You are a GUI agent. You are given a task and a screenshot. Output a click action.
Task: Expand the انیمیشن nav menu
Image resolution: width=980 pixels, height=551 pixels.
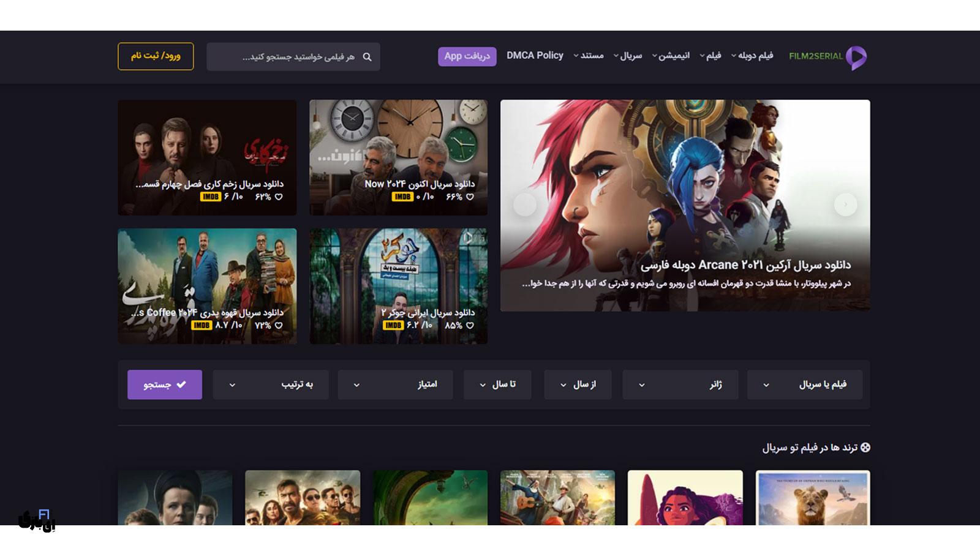coord(670,56)
